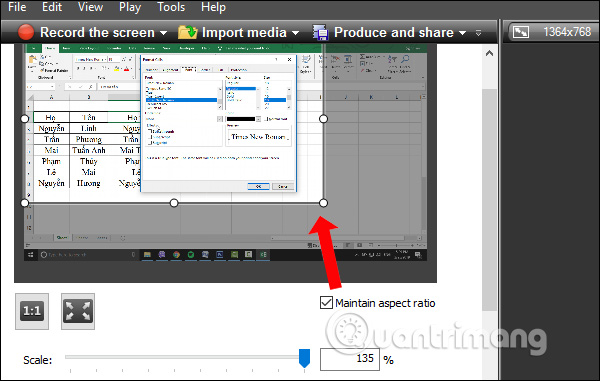Open the Play menu
The width and height of the screenshot is (600, 381).
point(130,7)
